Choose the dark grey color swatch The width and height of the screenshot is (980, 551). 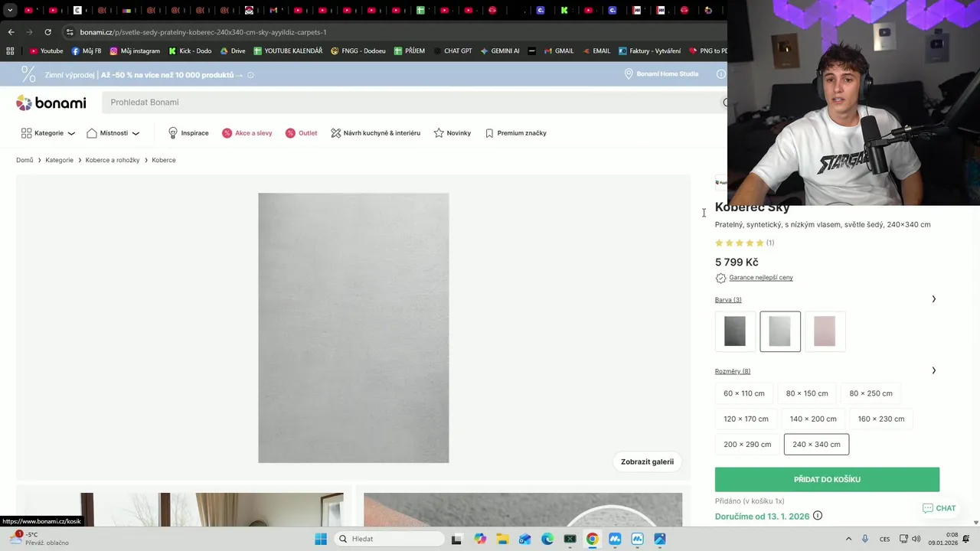coord(735,331)
